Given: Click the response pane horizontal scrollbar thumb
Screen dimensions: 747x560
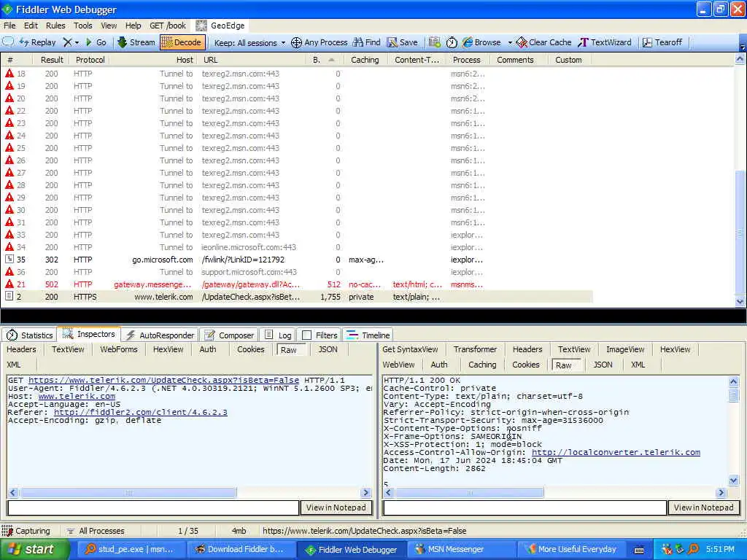Looking at the screenshot, I should (469, 492).
